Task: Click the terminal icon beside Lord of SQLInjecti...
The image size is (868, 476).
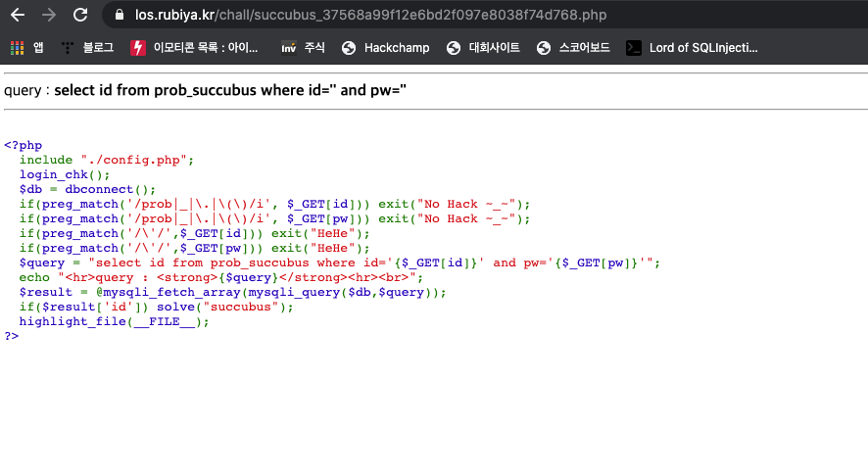Action: click(x=633, y=48)
